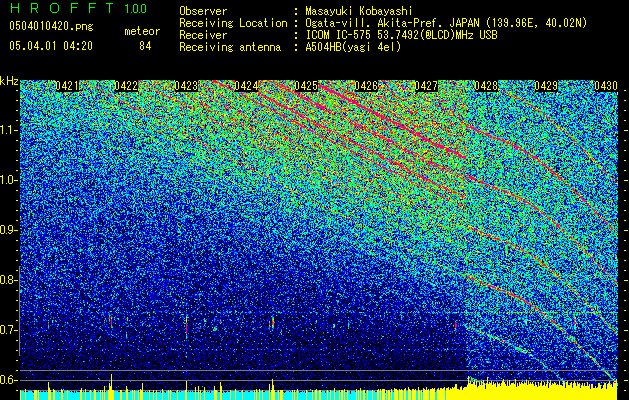Click the 0427 time marker
629x400 pixels.
pyautogui.click(x=426, y=86)
